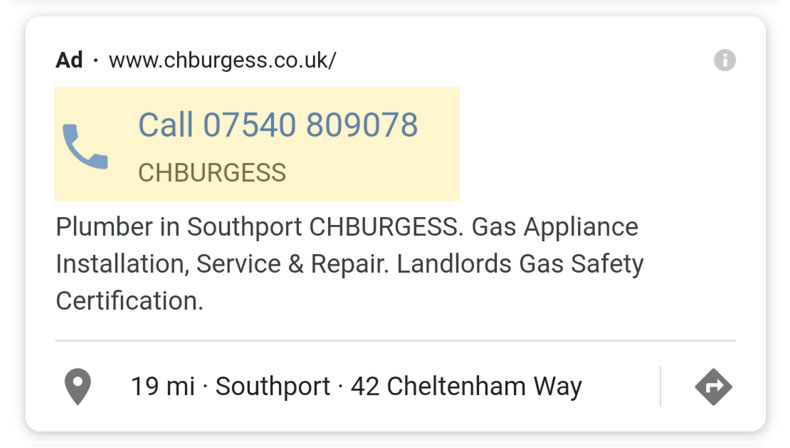The image size is (790, 448).
Task: Click the 19 mi distance text
Action: pyautogui.click(x=163, y=387)
